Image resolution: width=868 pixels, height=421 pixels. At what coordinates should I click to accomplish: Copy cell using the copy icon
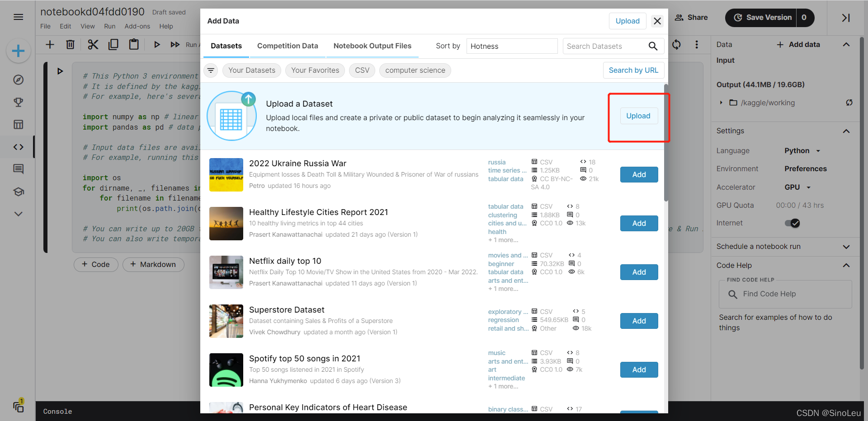113,44
